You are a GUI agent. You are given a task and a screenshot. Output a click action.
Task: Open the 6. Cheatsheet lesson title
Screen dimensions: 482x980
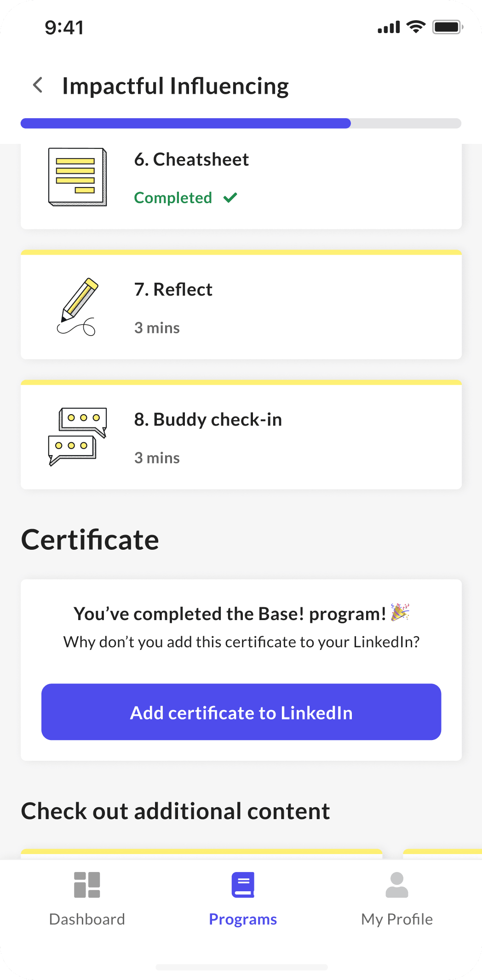tap(191, 160)
